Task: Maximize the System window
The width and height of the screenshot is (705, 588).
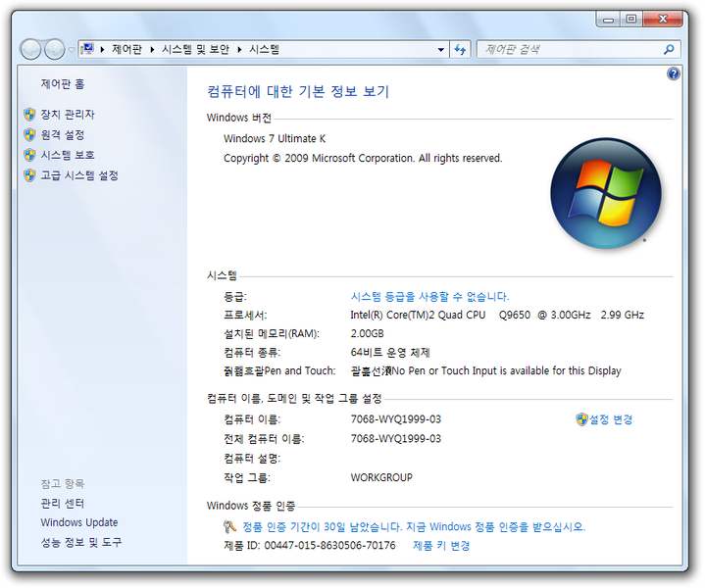Action: [x=630, y=19]
